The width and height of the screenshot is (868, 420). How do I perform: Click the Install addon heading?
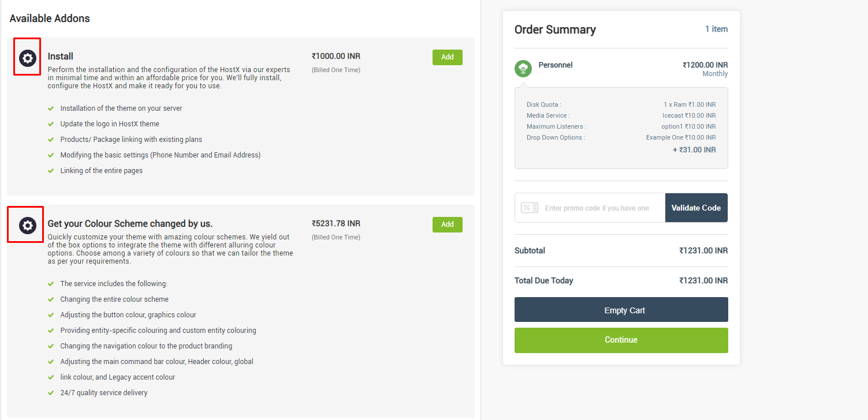(x=61, y=56)
